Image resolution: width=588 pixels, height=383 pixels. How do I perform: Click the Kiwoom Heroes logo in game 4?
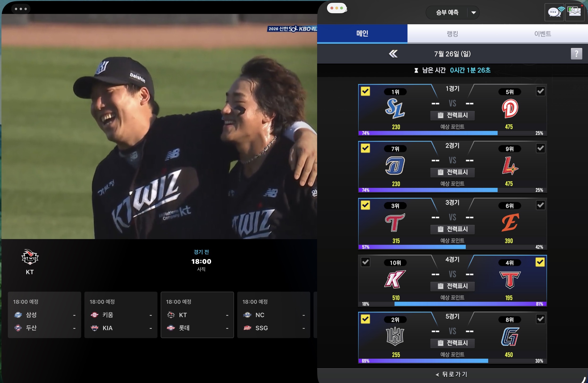(395, 279)
